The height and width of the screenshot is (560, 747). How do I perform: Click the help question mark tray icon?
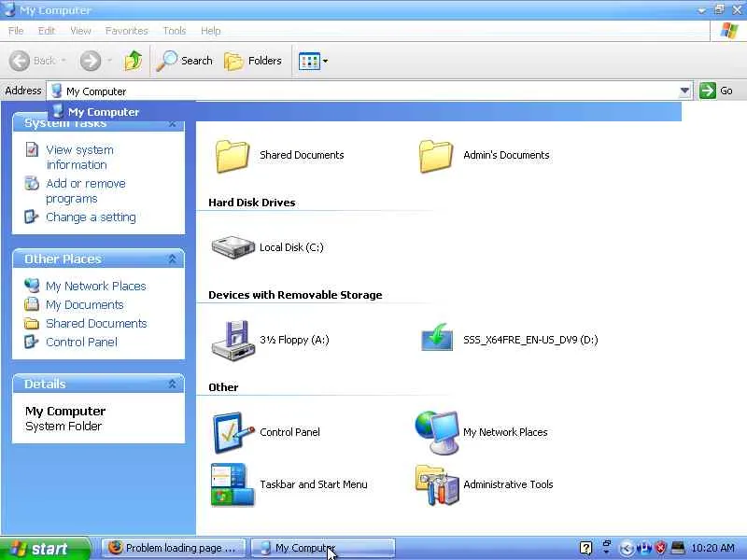[x=586, y=548]
